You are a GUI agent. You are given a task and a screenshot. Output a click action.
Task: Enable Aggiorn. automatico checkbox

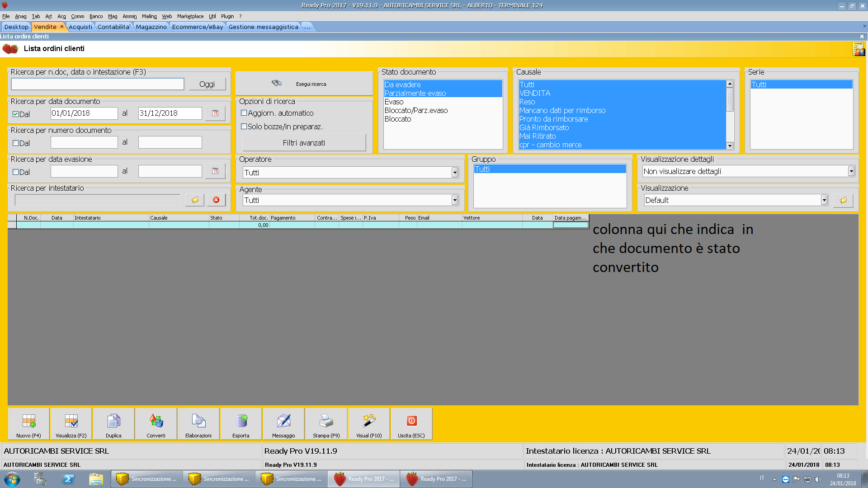point(244,113)
